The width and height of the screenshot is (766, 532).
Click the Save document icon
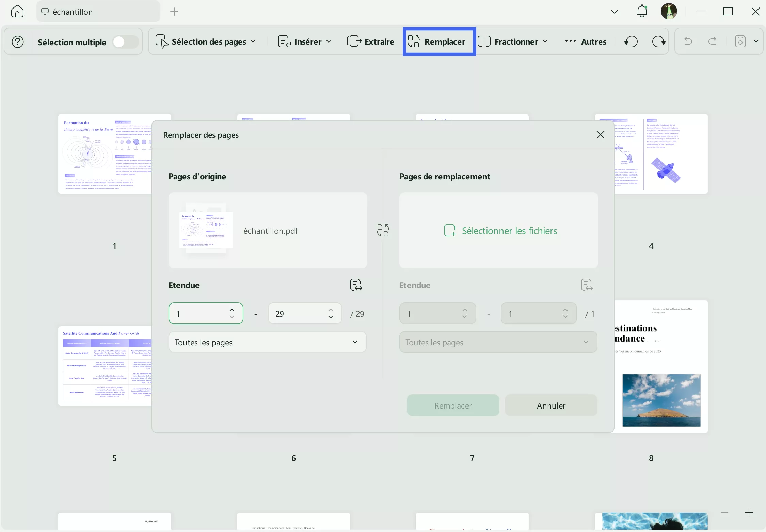click(x=740, y=41)
